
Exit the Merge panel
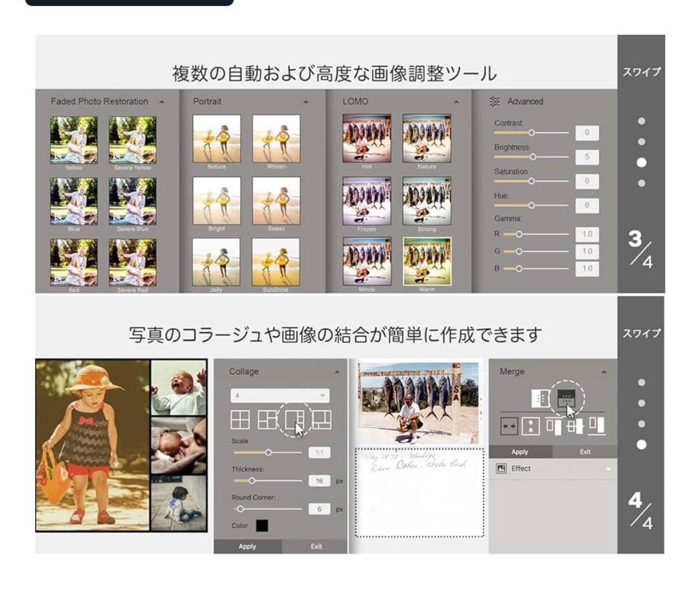tap(585, 451)
